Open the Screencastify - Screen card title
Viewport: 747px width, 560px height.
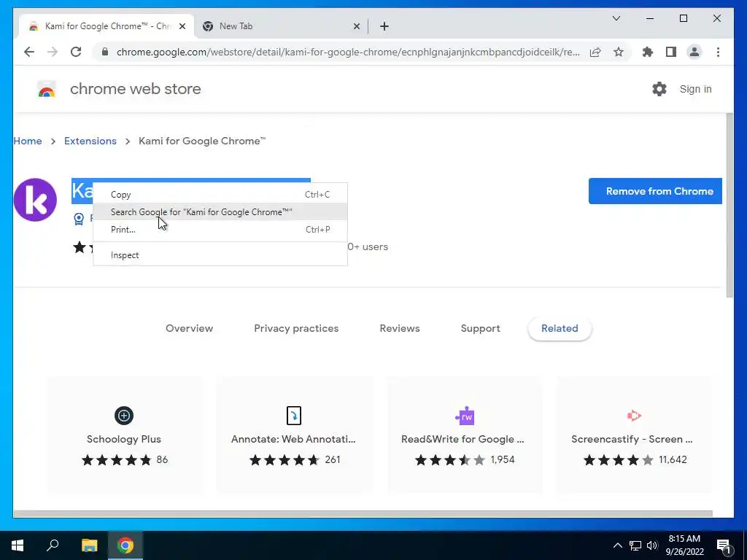pyautogui.click(x=632, y=439)
